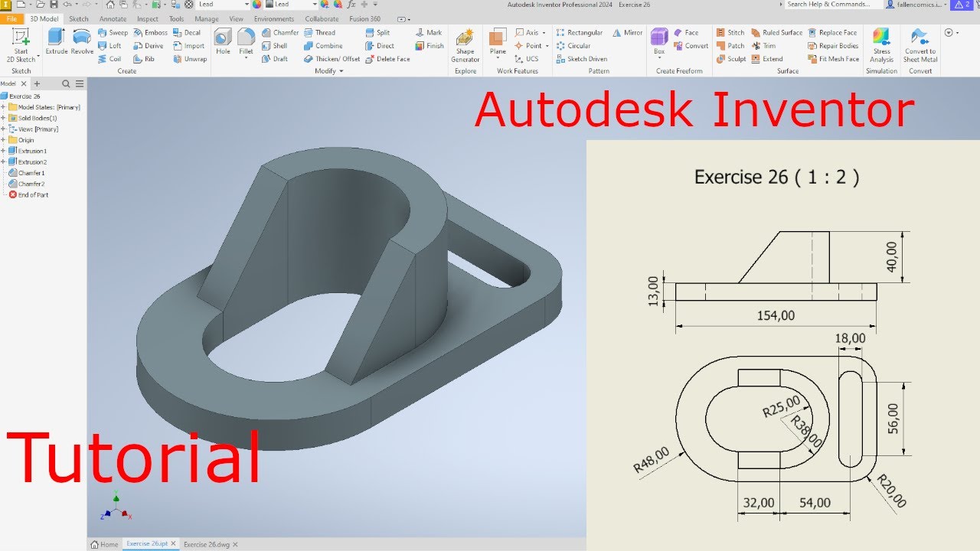Screen dimensions: 980x551
Task: Select End of Part marker
Action: point(28,195)
